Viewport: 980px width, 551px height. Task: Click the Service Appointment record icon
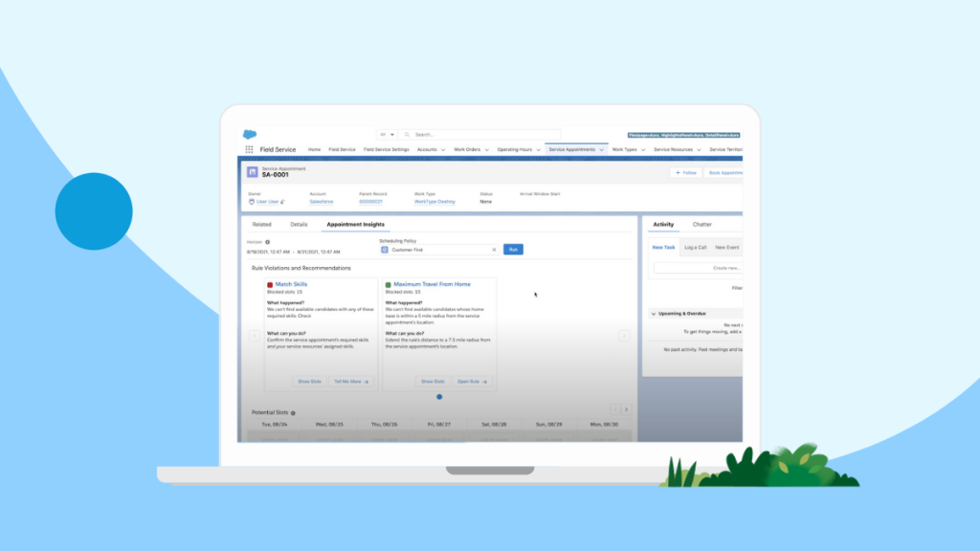pos(252,171)
